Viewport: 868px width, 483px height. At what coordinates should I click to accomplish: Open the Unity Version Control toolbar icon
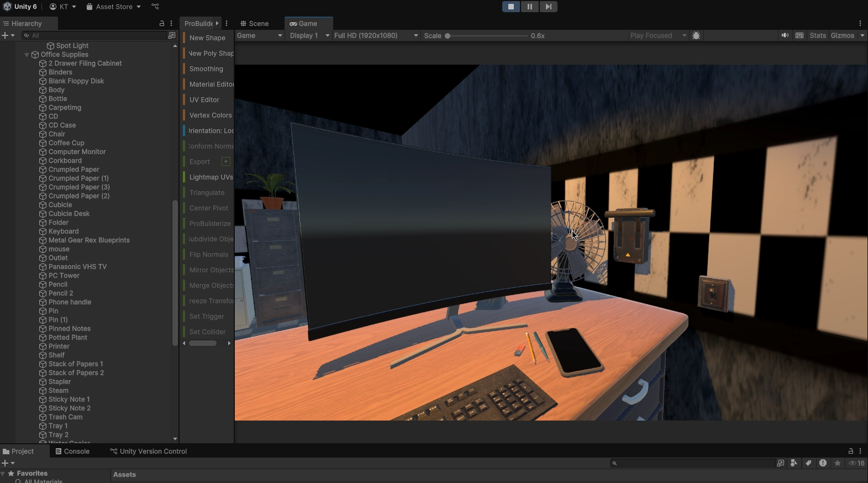click(x=155, y=7)
